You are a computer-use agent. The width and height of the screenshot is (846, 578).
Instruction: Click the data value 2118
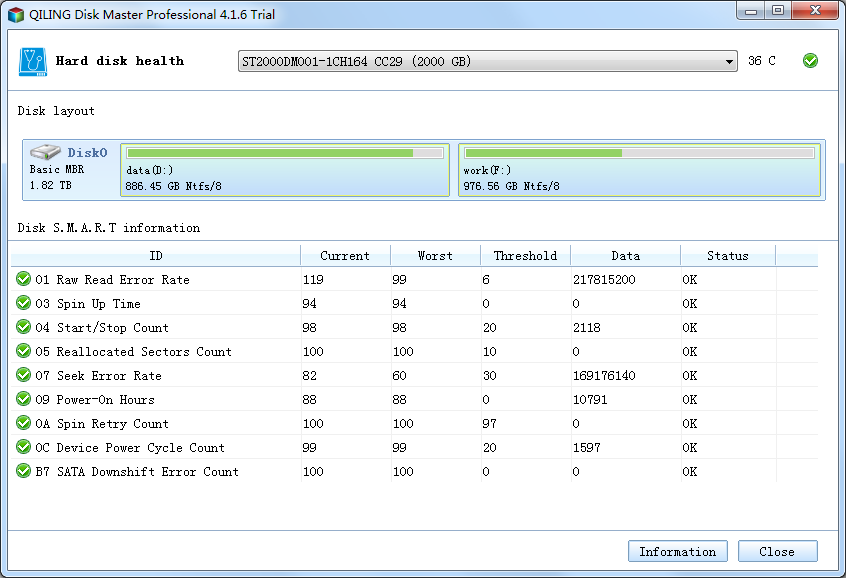(586, 328)
